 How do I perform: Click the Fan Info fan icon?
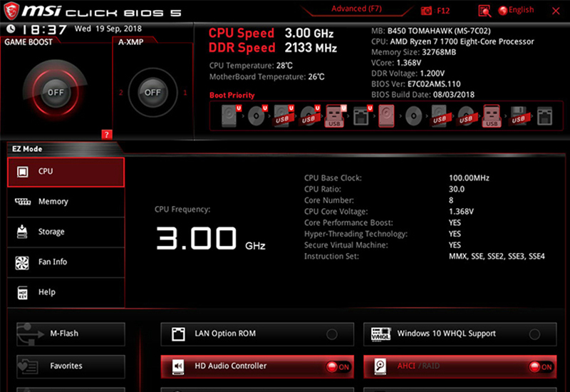[22, 262]
